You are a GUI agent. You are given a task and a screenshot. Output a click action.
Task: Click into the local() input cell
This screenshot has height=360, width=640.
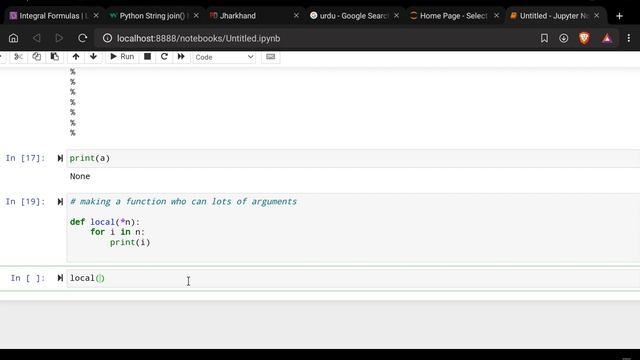(353, 278)
